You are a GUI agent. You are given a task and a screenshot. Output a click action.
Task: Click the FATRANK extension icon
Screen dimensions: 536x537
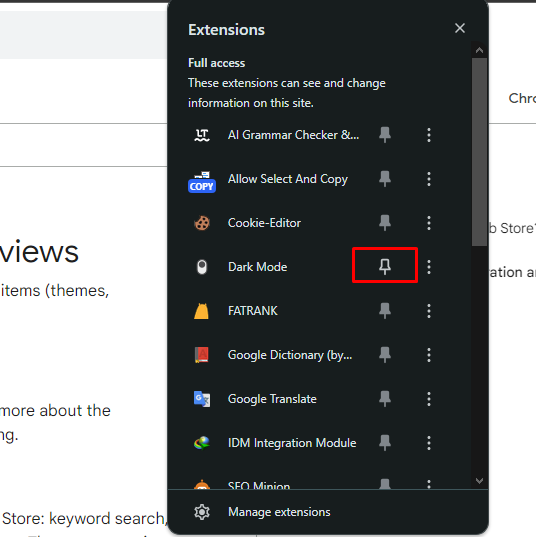201,311
